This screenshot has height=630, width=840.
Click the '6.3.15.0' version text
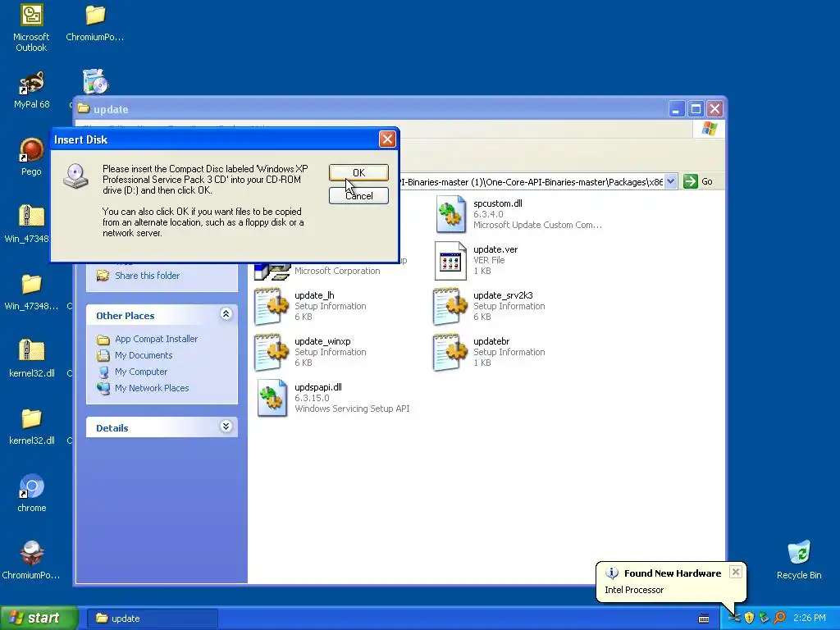[312, 398]
